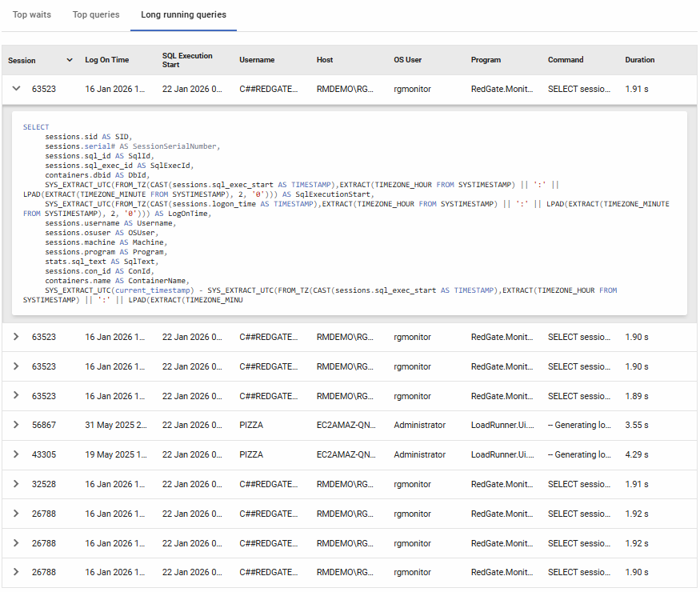The width and height of the screenshot is (700, 592).
Task: Click the SQL Execution Start column header
Action: tap(187, 60)
